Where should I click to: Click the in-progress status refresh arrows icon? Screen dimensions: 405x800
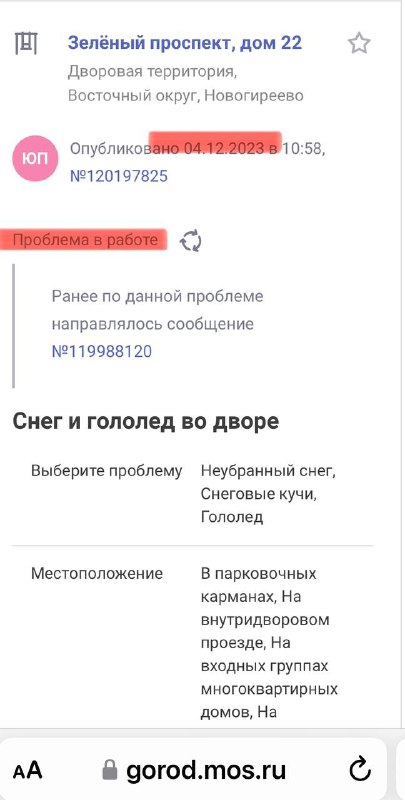click(x=191, y=241)
